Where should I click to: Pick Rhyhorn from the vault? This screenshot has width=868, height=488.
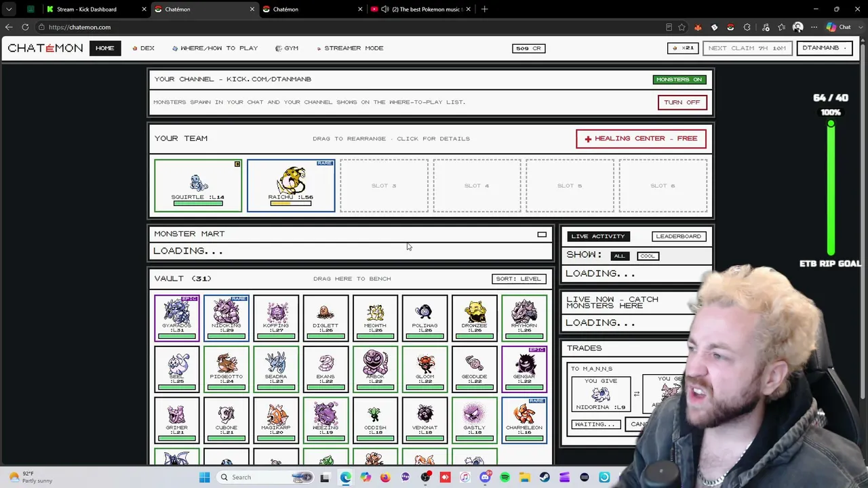(524, 317)
